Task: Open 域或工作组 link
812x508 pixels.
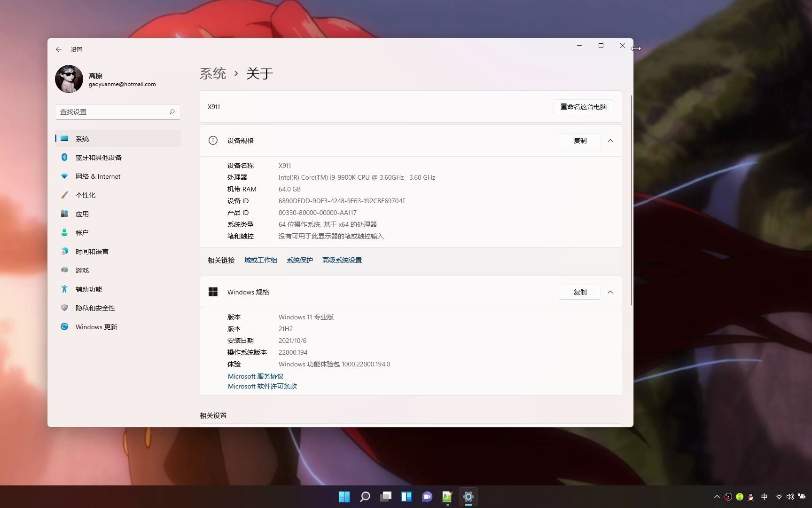Action: pos(261,260)
